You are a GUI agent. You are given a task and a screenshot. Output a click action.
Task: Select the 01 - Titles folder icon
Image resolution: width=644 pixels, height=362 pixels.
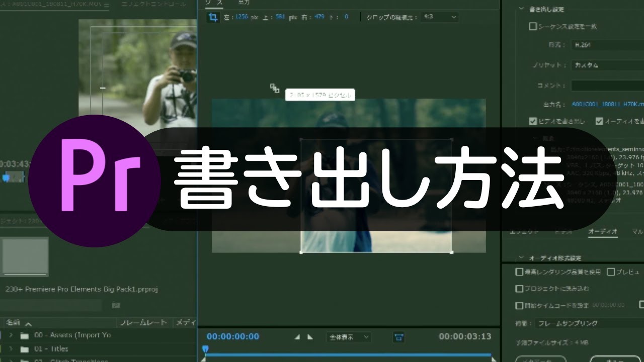click(x=25, y=349)
